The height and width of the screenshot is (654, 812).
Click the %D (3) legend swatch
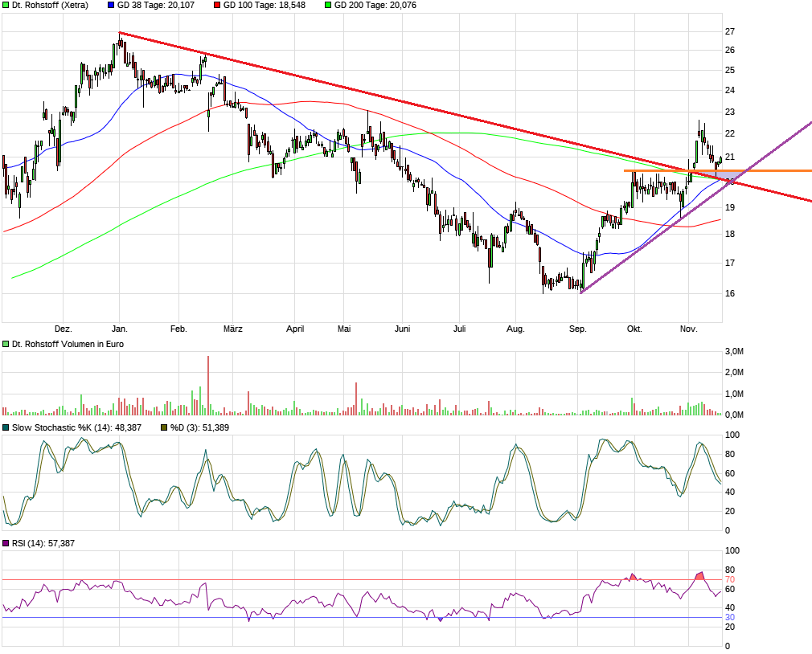[x=164, y=428]
